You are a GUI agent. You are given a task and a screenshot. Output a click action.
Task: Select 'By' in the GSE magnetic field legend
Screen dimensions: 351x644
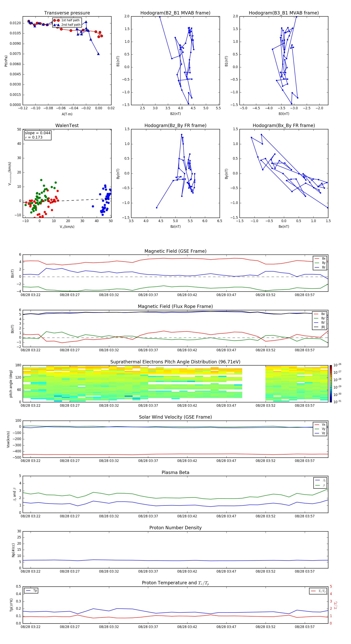tap(320, 263)
